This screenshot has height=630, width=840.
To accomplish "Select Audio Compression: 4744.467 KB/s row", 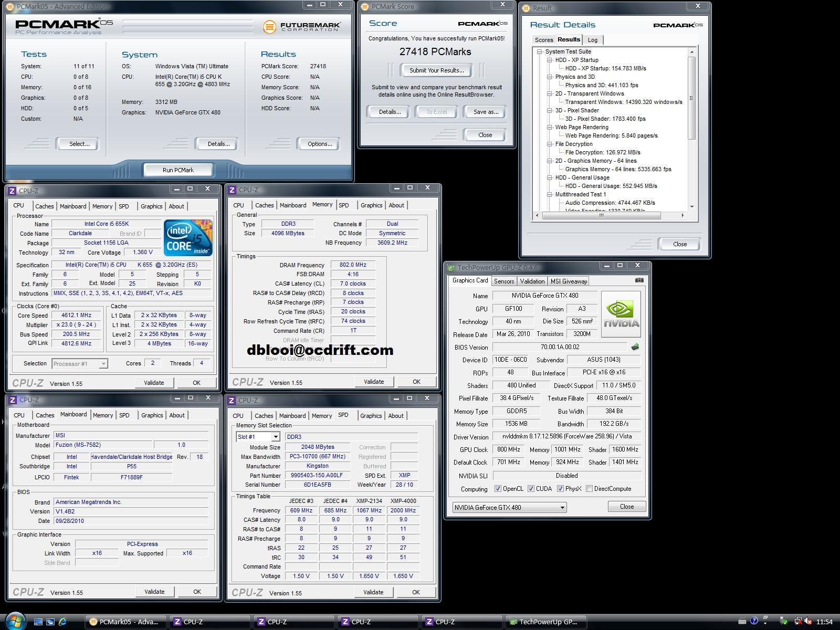I will click(x=610, y=203).
